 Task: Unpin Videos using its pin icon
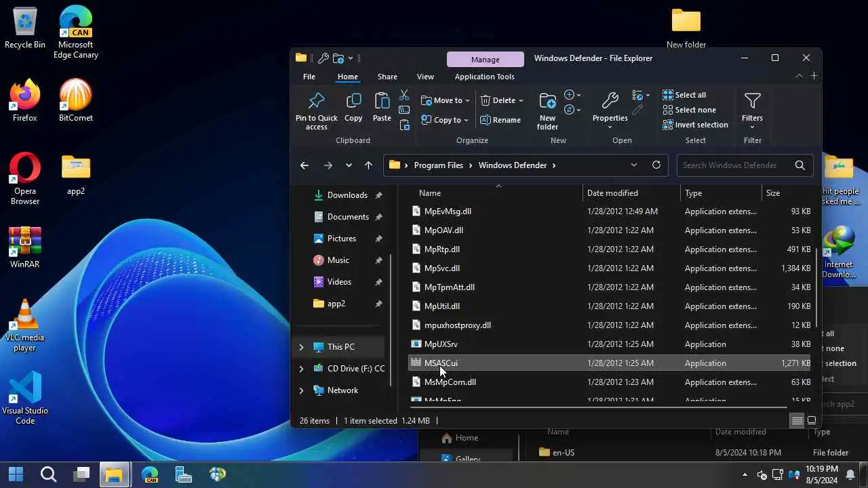(x=378, y=282)
